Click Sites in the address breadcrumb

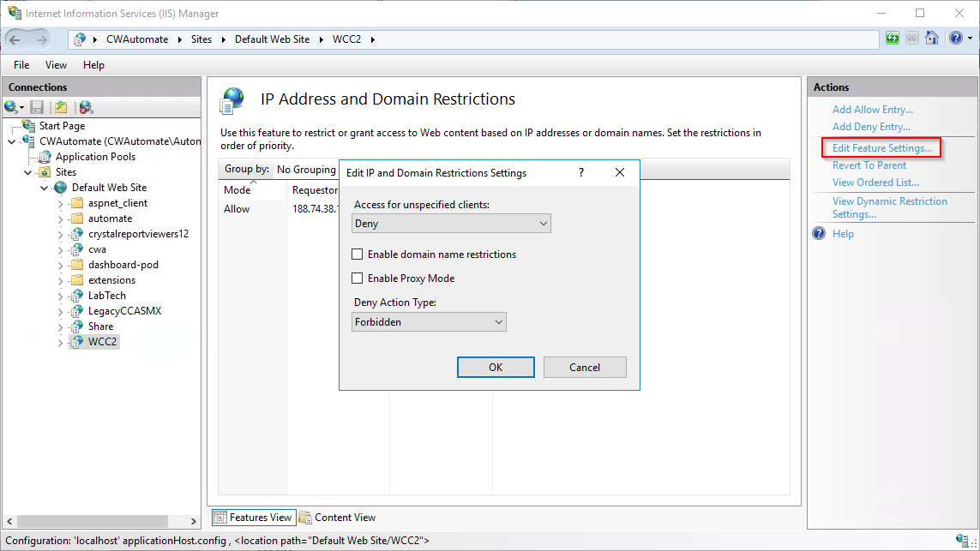pos(201,39)
